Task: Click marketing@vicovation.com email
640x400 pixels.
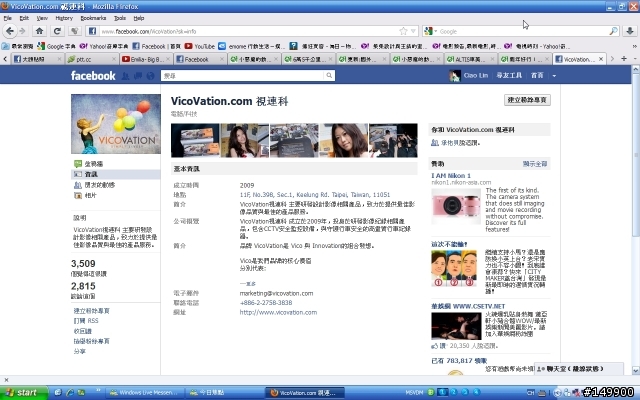Action: point(276,293)
